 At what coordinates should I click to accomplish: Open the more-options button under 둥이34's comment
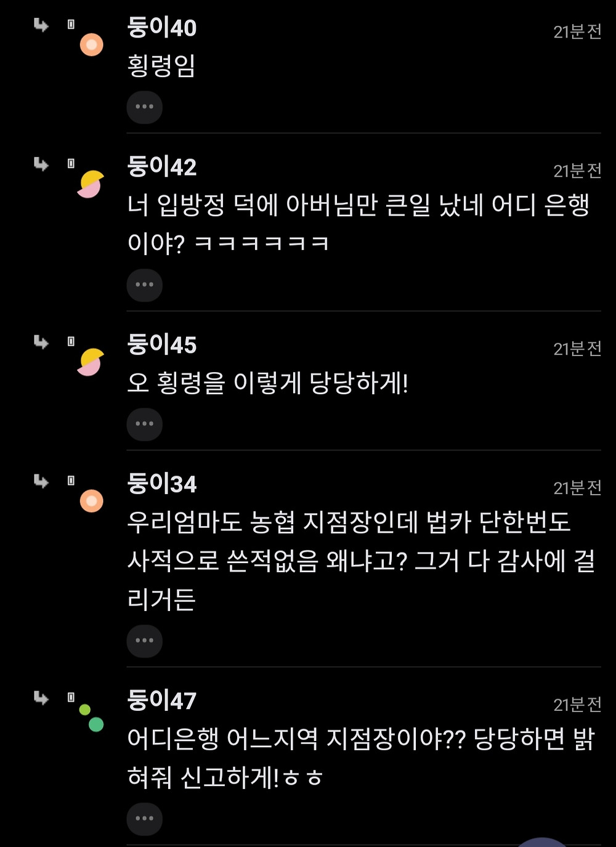(144, 641)
